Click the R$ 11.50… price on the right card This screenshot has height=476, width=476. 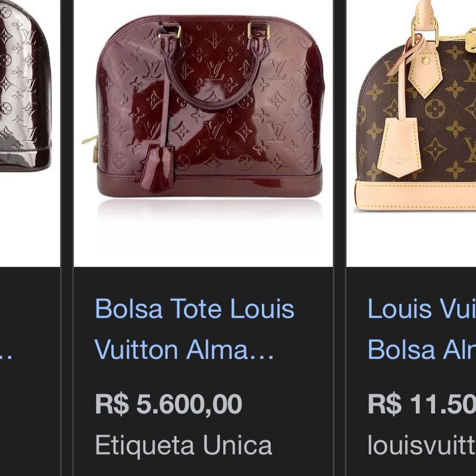point(422,404)
